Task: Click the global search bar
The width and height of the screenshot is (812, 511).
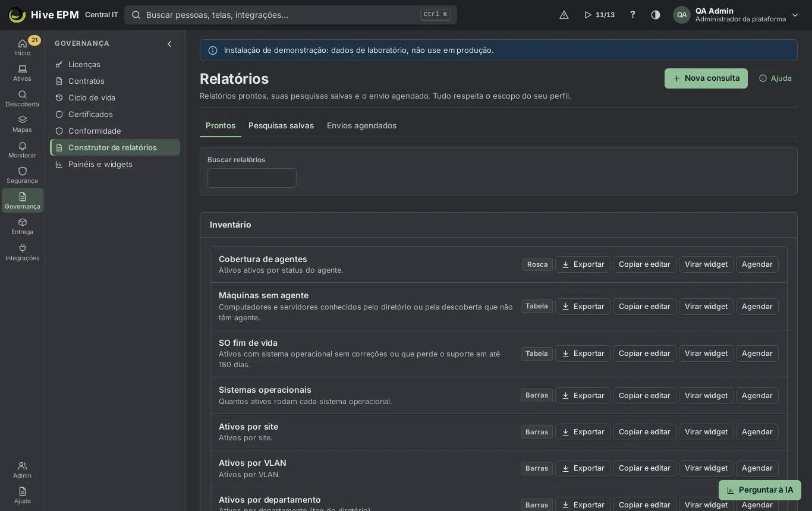Action: point(291,15)
